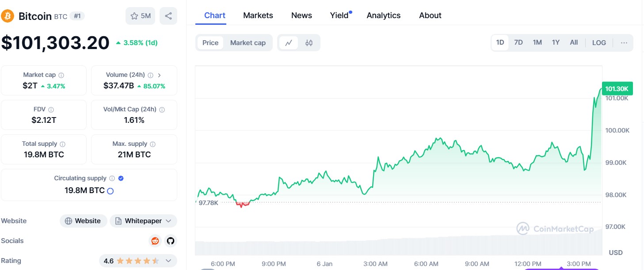Screen dimensions: 644x270
Task: Expand the Whitepaper dropdown chevron
Action: (168, 221)
